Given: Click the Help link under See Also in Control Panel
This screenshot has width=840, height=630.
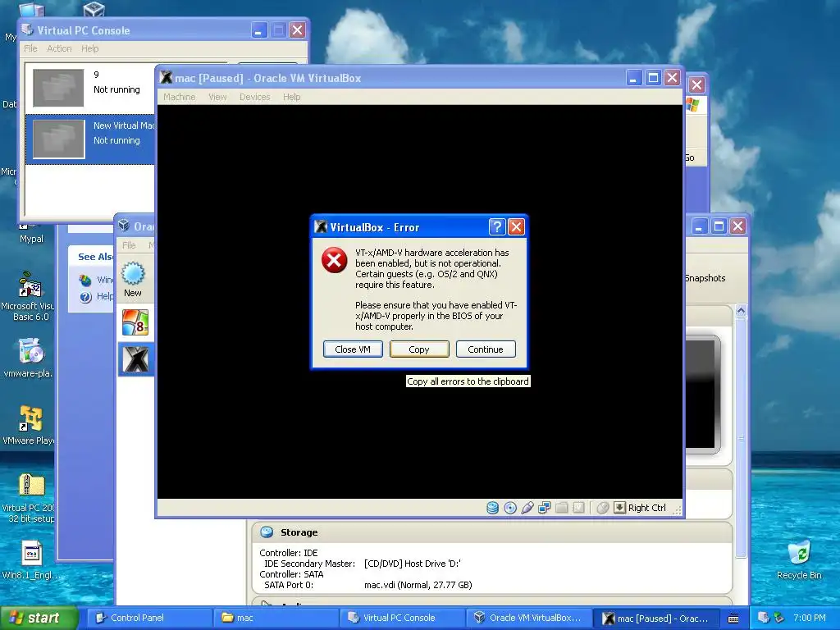Looking at the screenshot, I should coord(104,296).
